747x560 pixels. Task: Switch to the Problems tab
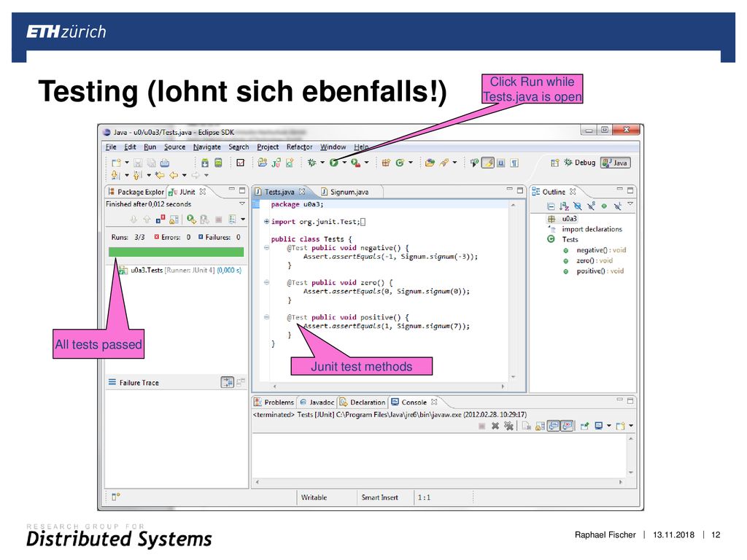[274, 402]
